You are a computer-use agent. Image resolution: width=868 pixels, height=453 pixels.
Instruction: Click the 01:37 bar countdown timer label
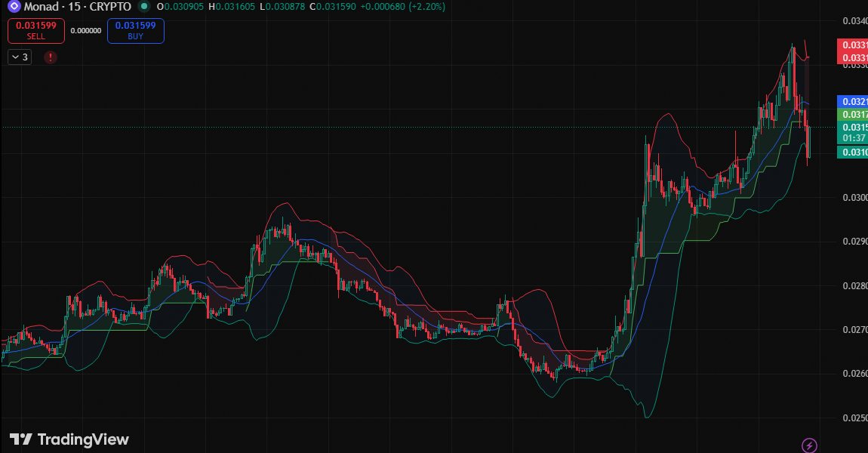(853, 138)
